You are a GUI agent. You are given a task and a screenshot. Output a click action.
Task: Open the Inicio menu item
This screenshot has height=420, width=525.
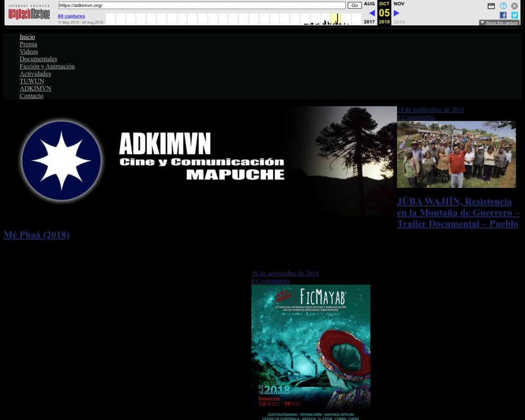pyautogui.click(x=27, y=37)
